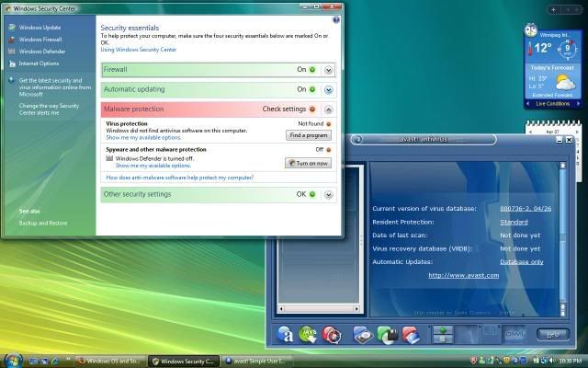Click the Malware protection red status indicator
588x368 pixels.
[x=312, y=109]
